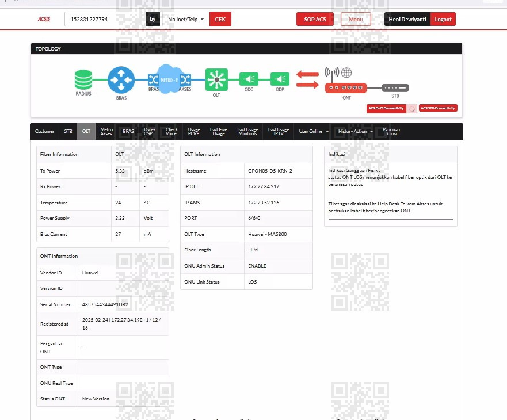Click the IP AMS value 172.23.52.126
The image size is (507, 420).
point(264,203)
